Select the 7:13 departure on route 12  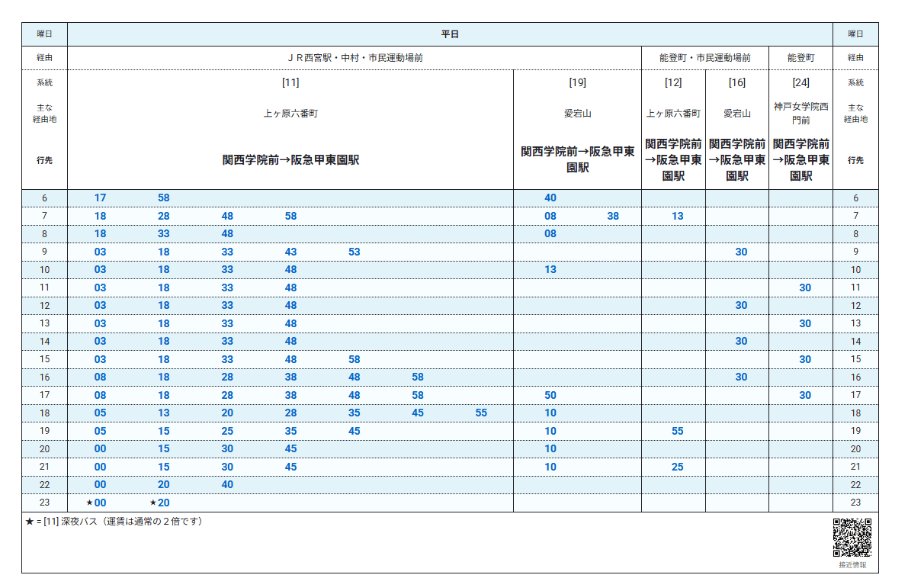tap(677, 217)
